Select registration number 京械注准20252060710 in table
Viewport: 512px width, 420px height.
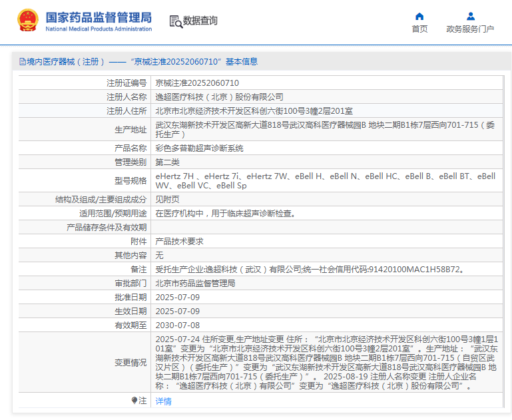click(197, 83)
